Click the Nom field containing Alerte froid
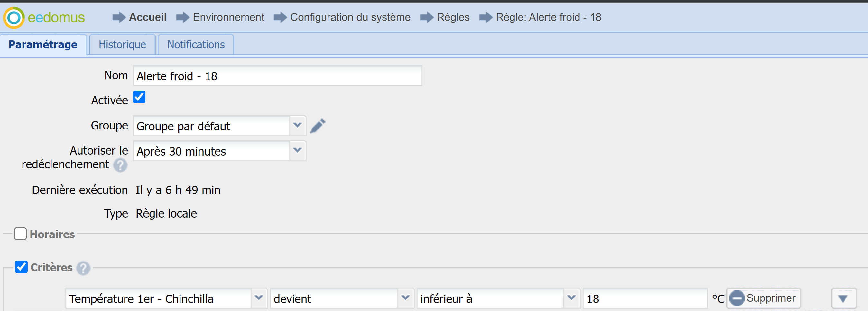 (277, 76)
